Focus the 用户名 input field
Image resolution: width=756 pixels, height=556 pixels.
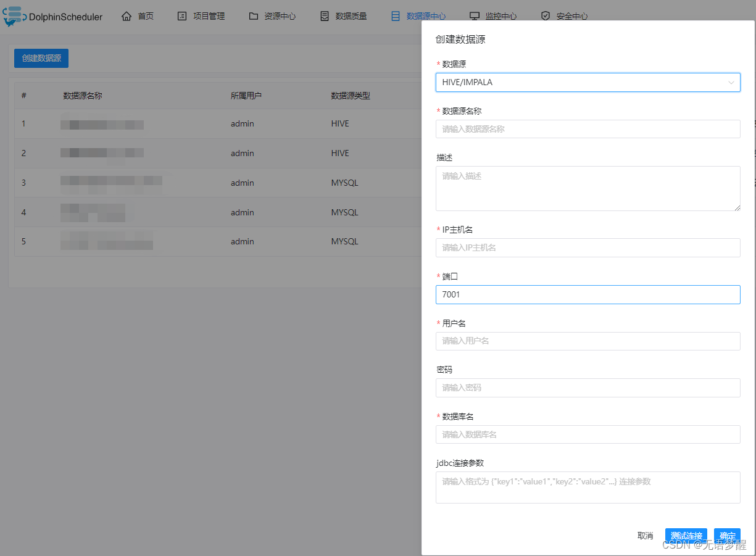588,341
